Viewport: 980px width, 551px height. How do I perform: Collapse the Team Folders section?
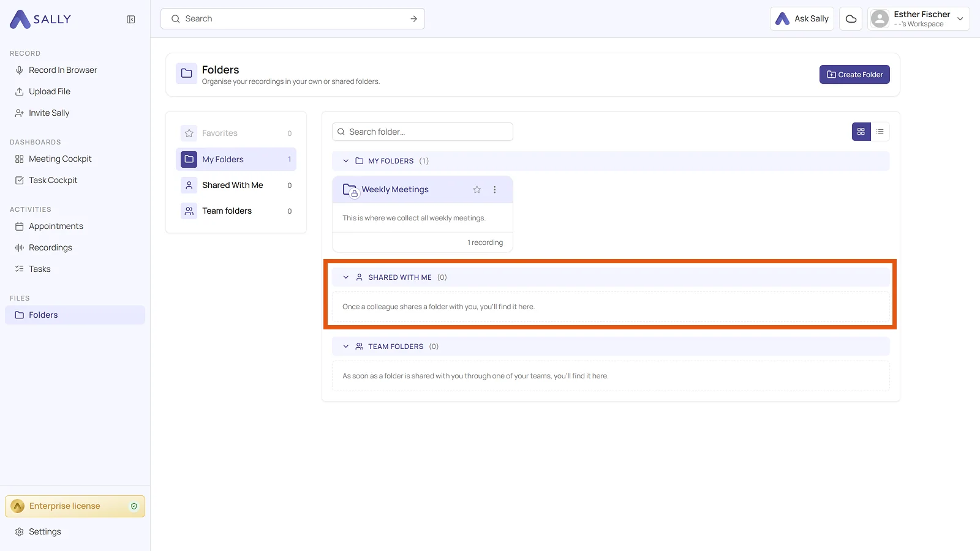[x=346, y=347]
